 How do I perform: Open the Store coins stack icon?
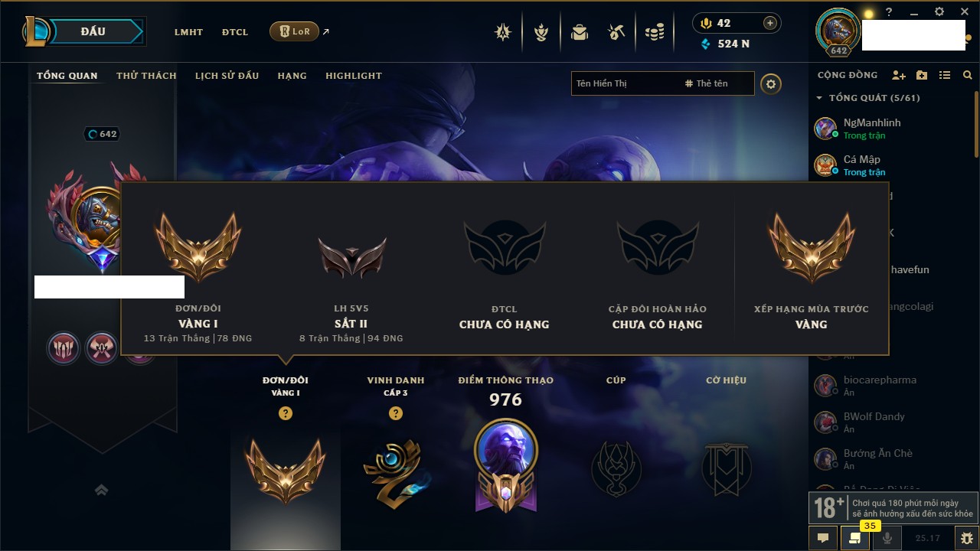(x=655, y=32)
